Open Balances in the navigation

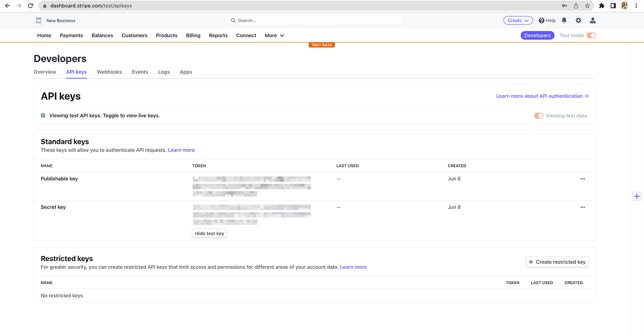[x=102, y=35]
